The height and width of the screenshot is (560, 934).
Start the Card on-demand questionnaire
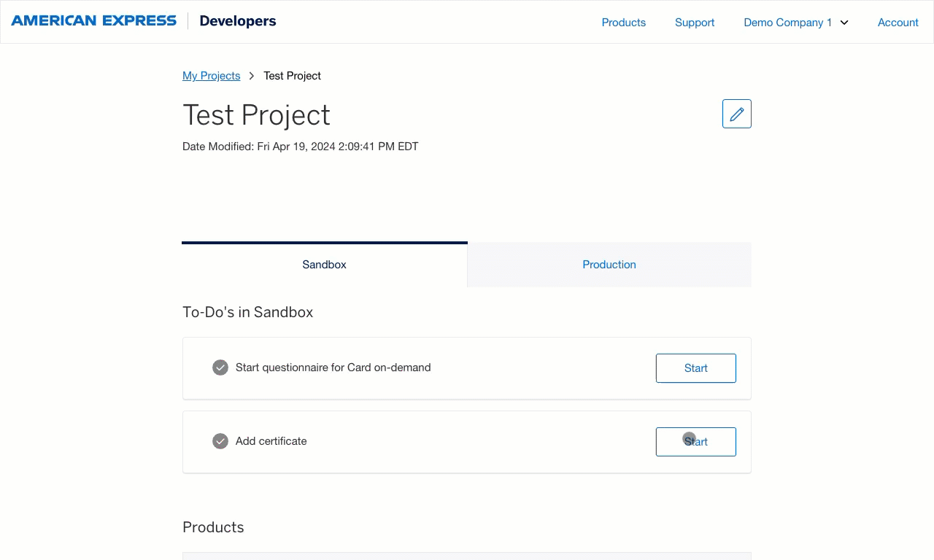pyautogui.click(x=695, y=367)
